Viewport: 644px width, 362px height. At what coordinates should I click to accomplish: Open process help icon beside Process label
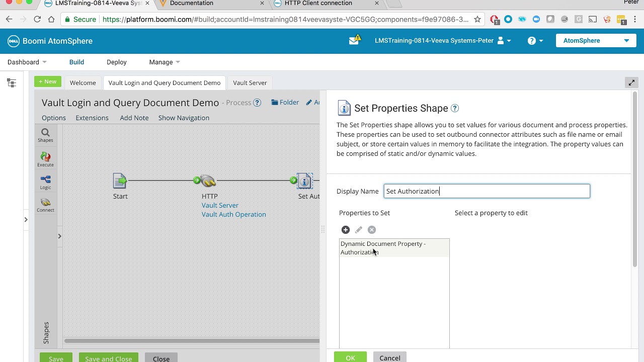[257, 103]
